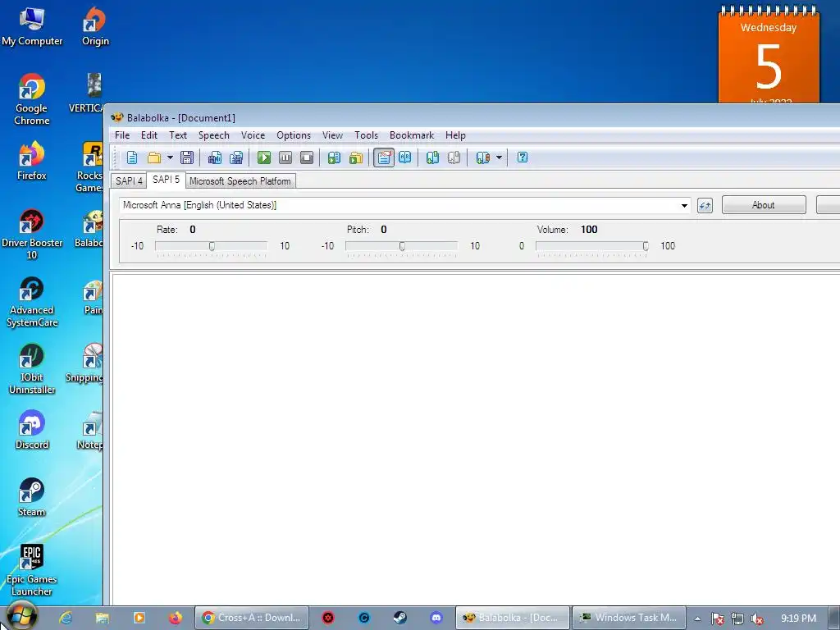The image size is (840, 630).
Task: Click inside the empty document text area
Action: pyautogui.click(x=476, y=440)
